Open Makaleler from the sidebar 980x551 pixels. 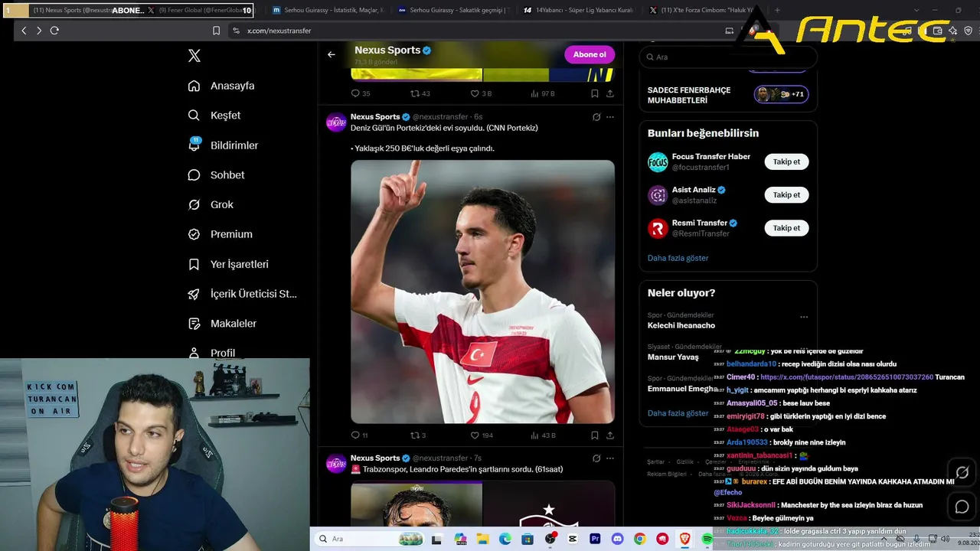click(x=222, y=324)
